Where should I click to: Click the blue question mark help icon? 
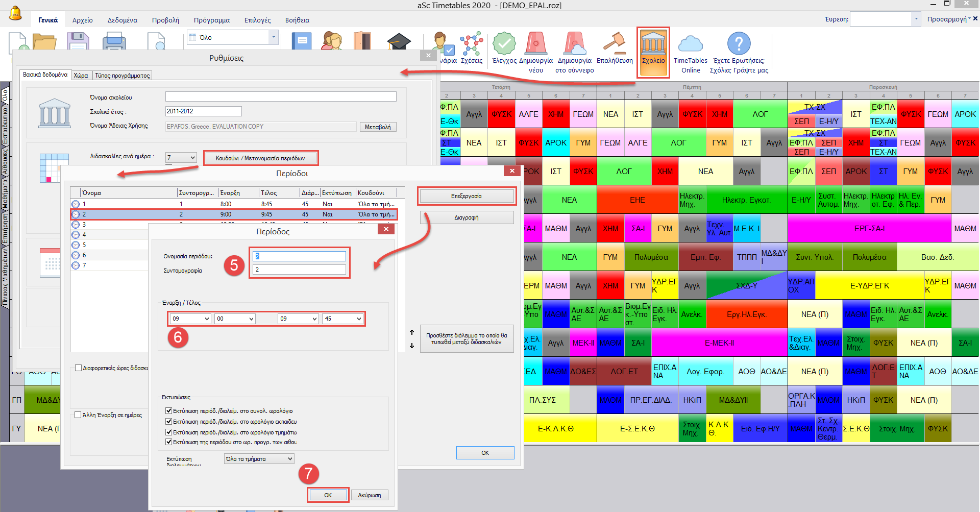[739, 44]
